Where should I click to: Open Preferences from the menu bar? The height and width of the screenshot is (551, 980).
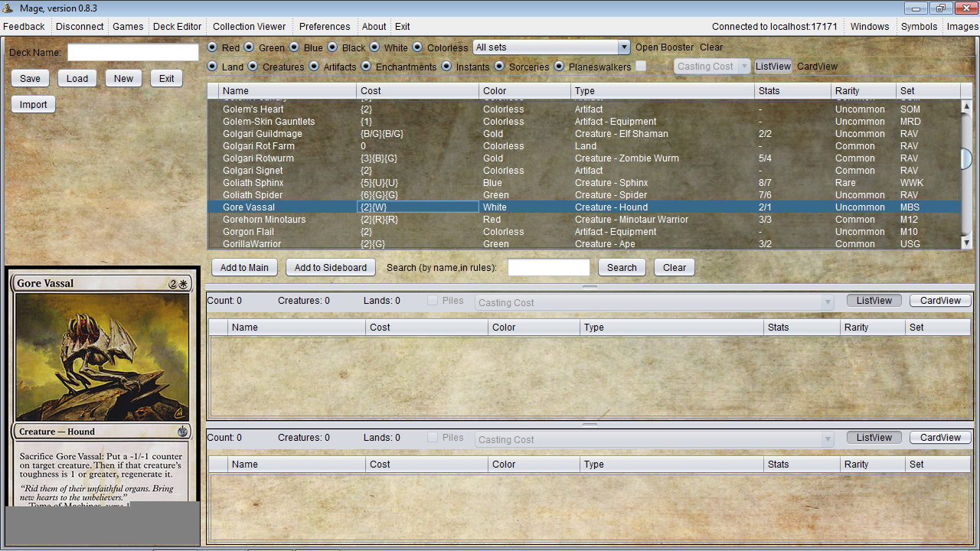(325, 26)
